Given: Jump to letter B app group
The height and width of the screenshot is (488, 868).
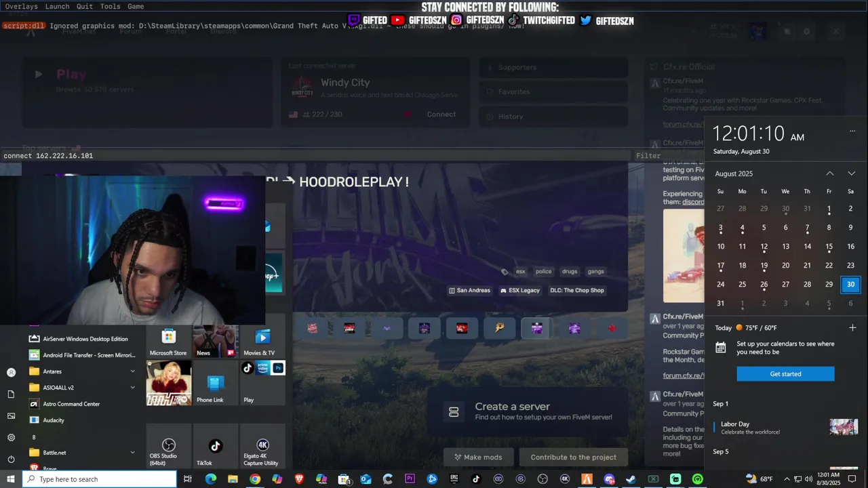Looking at the screenshot, I should [34, 437].
